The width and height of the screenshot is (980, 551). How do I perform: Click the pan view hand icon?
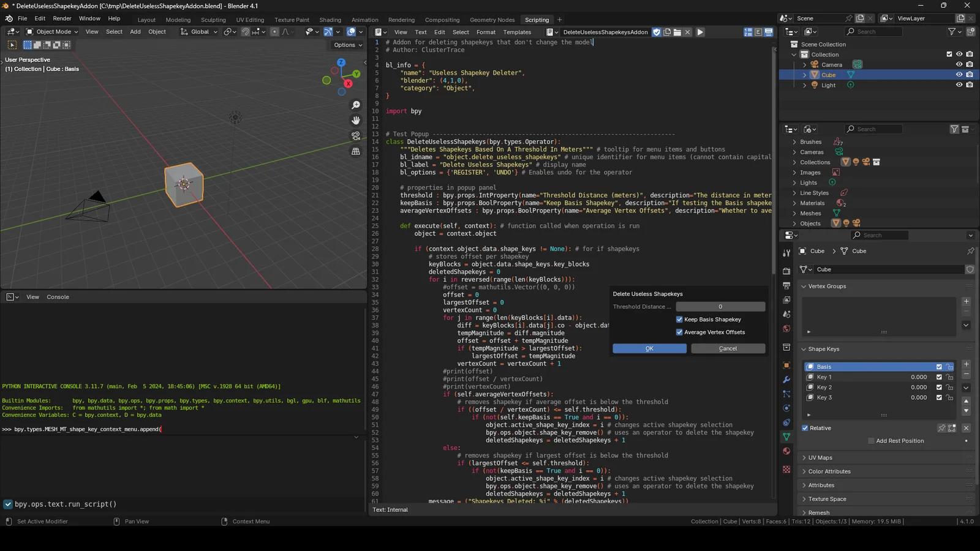(x=356, y=121)
